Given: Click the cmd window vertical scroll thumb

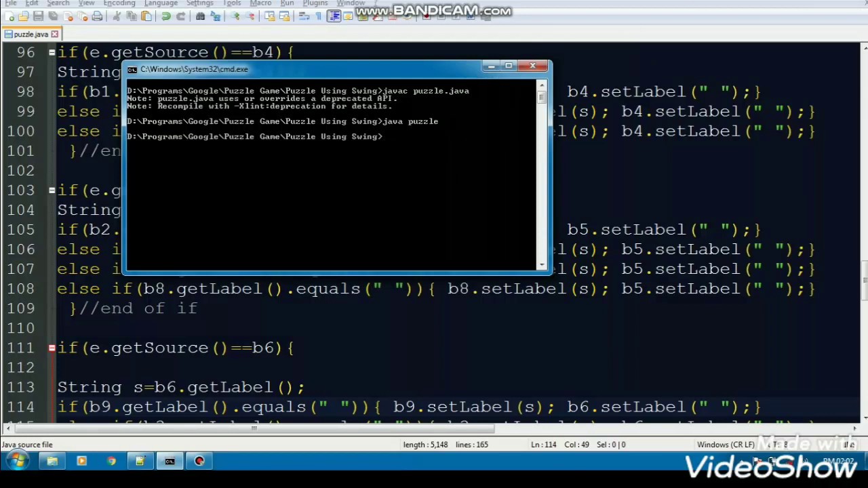Looking at the screenshot, I should coord(541,97).
